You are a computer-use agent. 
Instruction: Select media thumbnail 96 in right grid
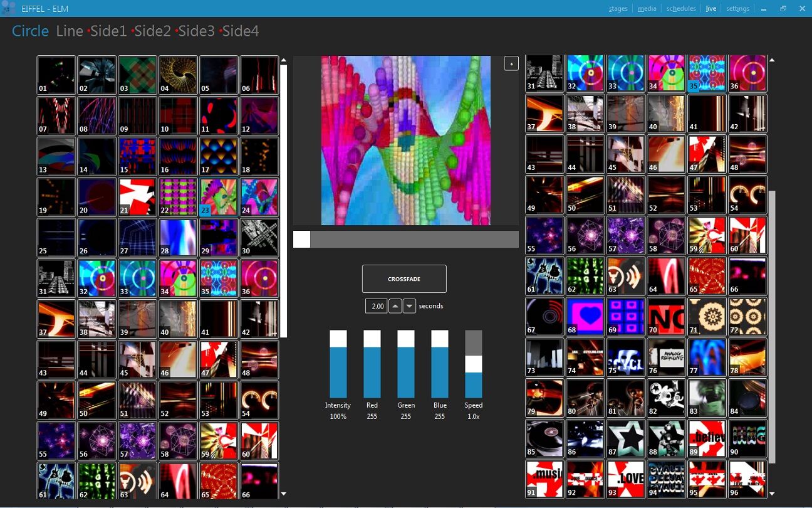click(x=748, y=479)
